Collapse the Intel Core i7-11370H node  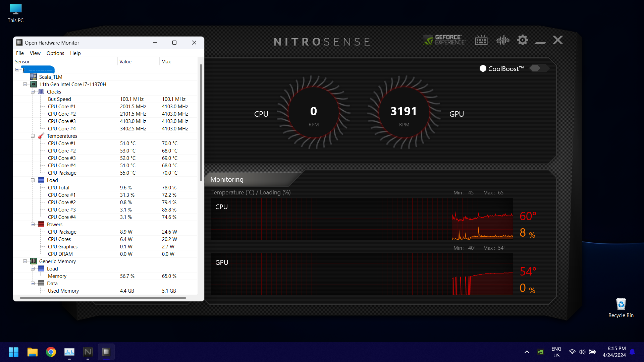(25, 84)
